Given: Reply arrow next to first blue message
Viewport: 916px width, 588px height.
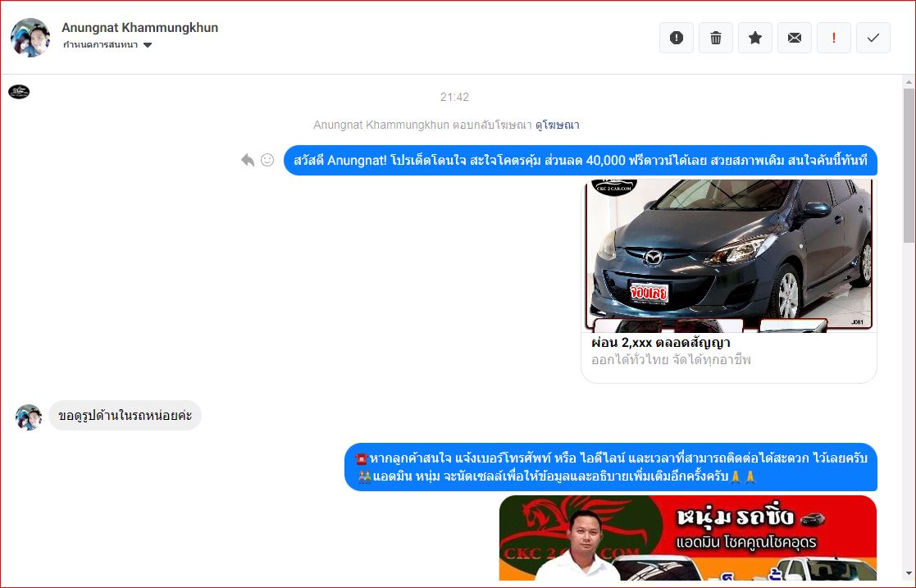Looking at the screenshot, I should tap(248, 160).
